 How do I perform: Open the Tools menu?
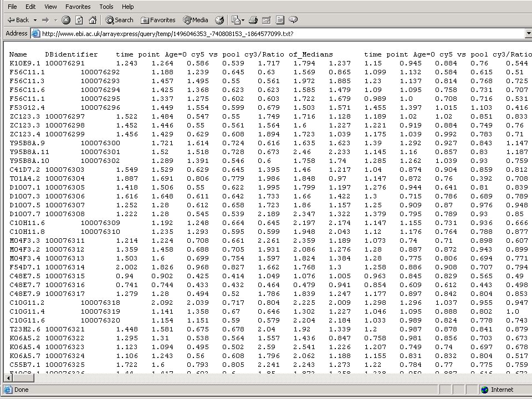(106, 7)
